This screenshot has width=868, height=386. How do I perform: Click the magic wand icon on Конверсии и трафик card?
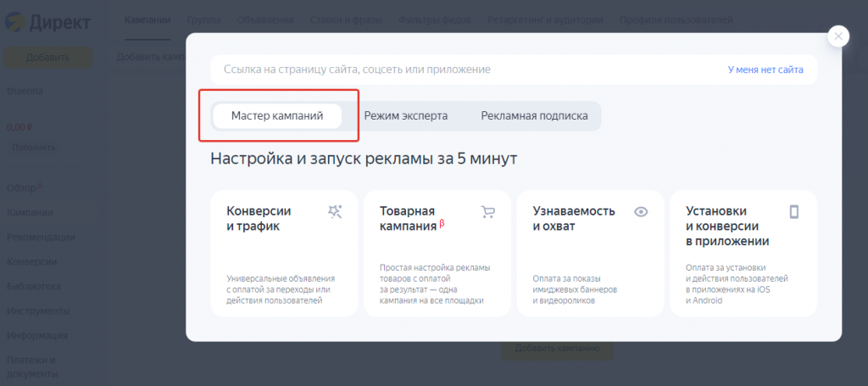335,211
